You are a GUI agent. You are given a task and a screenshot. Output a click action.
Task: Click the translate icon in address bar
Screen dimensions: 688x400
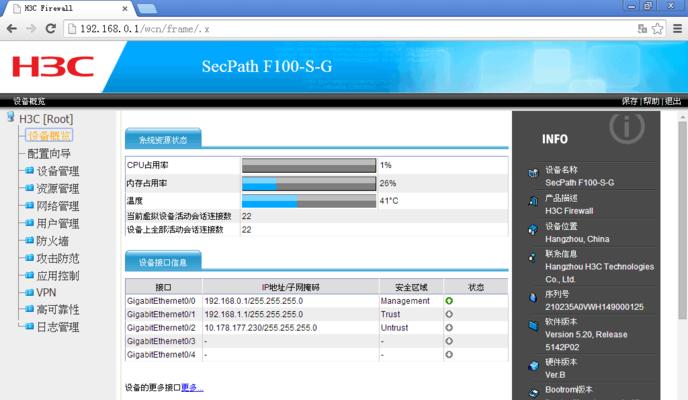pos(642,29)
